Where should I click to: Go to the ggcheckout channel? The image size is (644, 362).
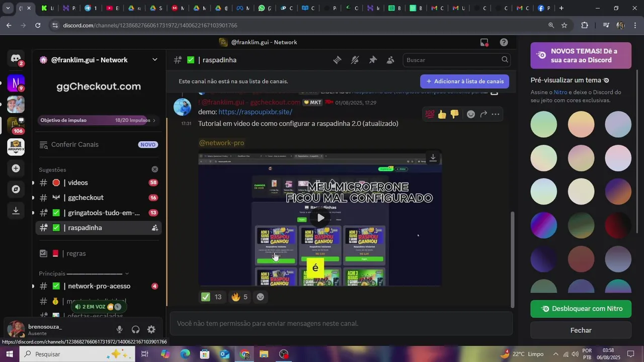pos(99,198)
